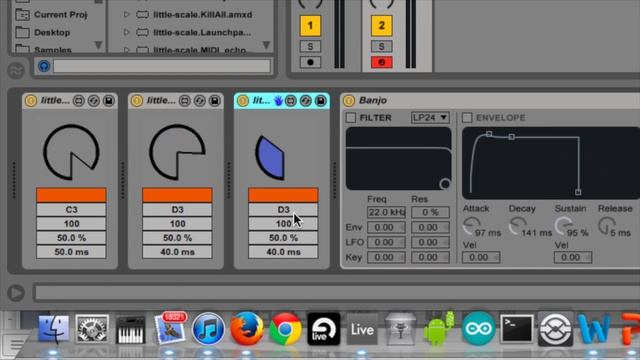This screenshot has width=640, height=360.
Task: Click orange bar on first device
Action: [x=71, y=195]
